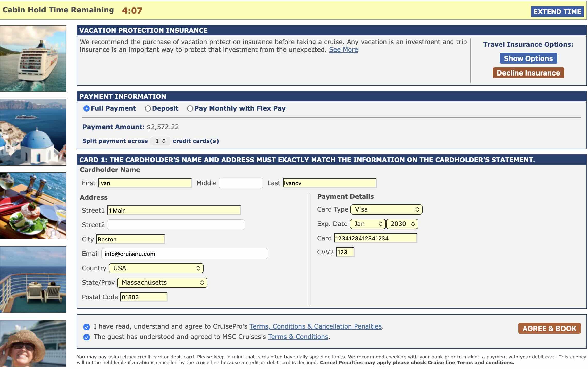The width and height of the screenshot is (588, 369).
Task: Select the Deposit radio option
Action: point(148,108)
